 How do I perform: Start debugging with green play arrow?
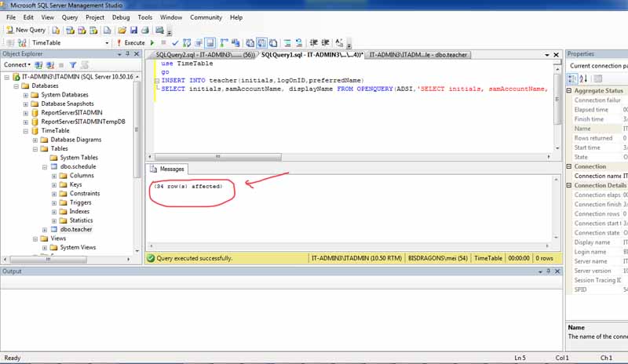pos(152,42)
